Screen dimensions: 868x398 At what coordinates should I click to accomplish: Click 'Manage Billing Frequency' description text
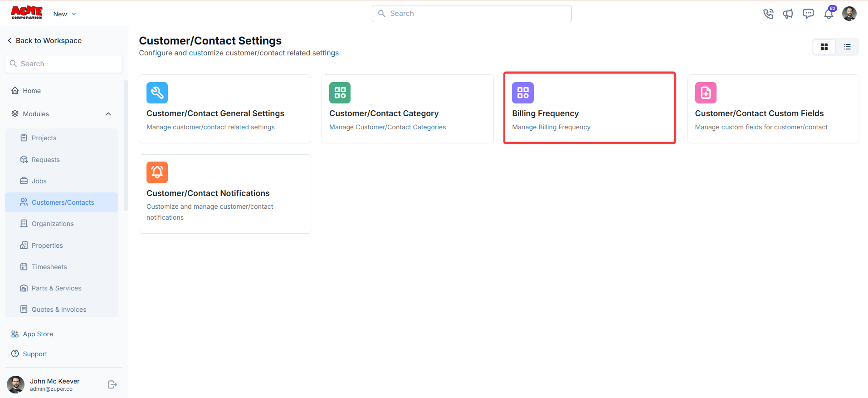click(x=551, y=127)
